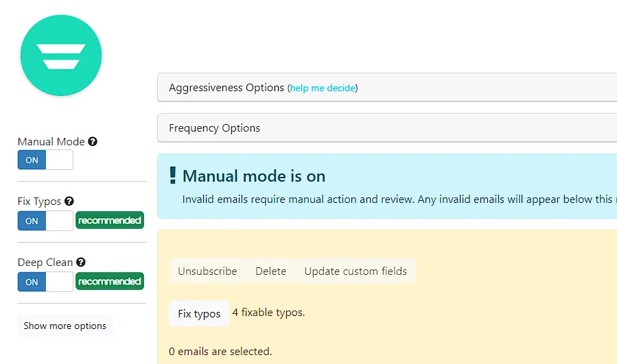Click the 'Manual mode is on' heading

[254, 176]
